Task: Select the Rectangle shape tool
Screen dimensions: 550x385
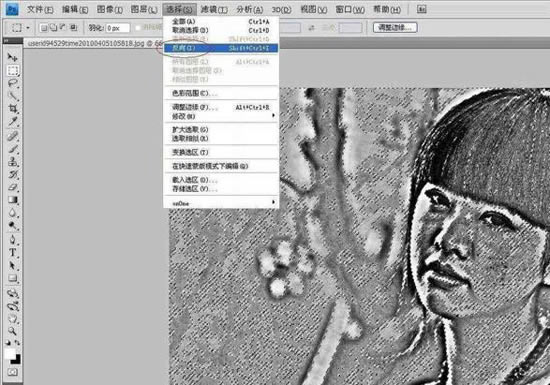Action: [x=13, y=278]
